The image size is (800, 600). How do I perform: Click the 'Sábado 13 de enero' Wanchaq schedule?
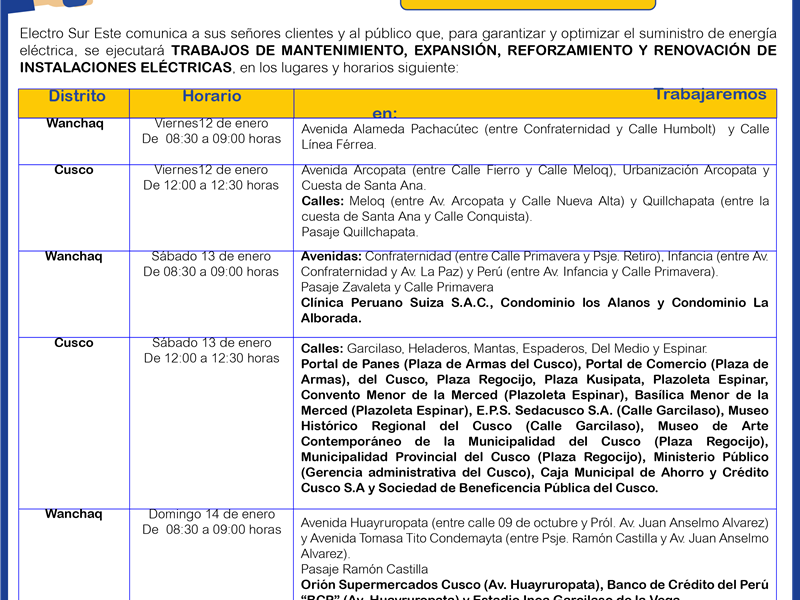(x=211, y=257)
